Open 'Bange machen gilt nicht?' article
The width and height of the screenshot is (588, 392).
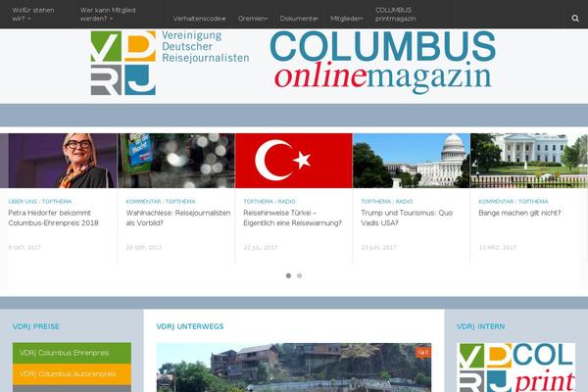click(519, 213)
